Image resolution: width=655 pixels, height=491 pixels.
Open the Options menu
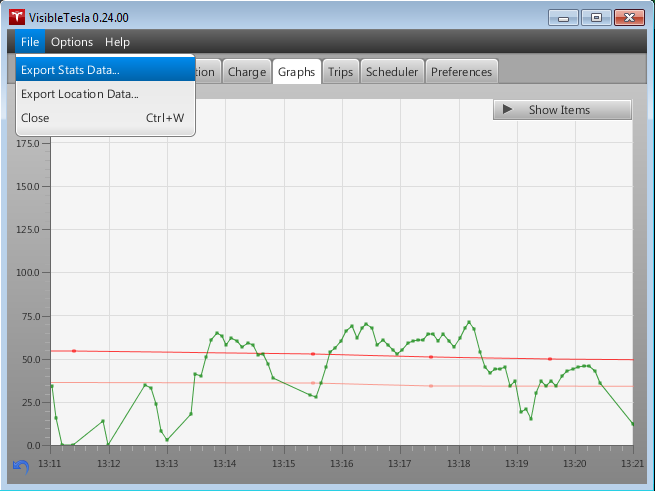pos(72,42)
